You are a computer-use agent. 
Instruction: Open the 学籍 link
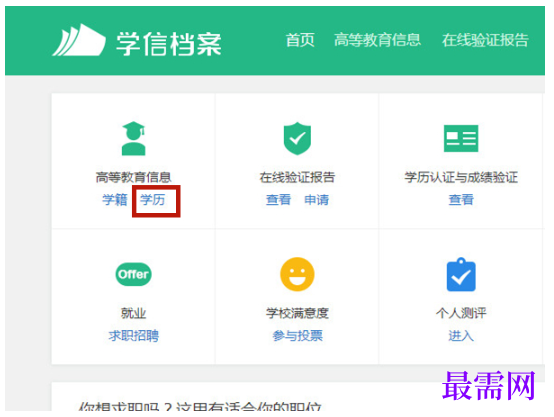(115, 200)
